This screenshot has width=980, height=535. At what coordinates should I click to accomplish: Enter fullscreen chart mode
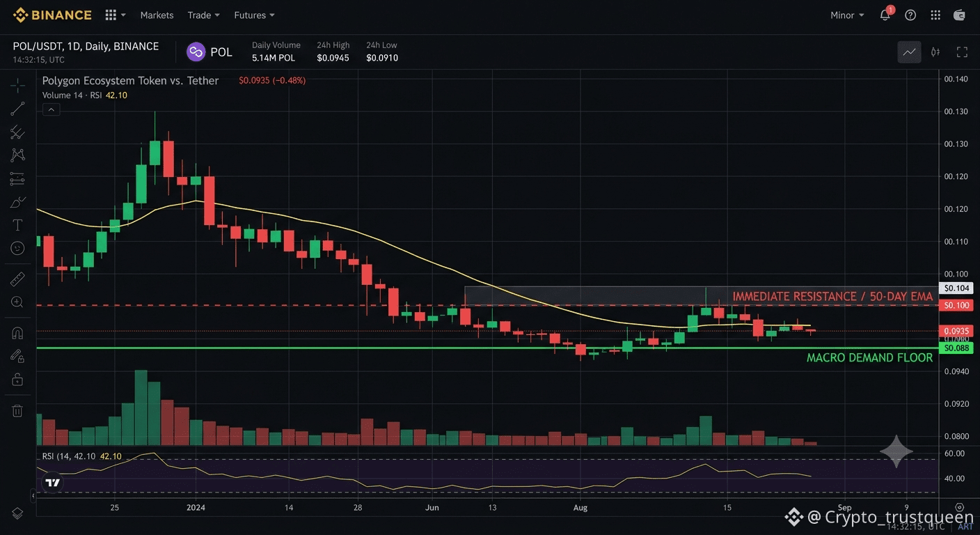point(962,52)
